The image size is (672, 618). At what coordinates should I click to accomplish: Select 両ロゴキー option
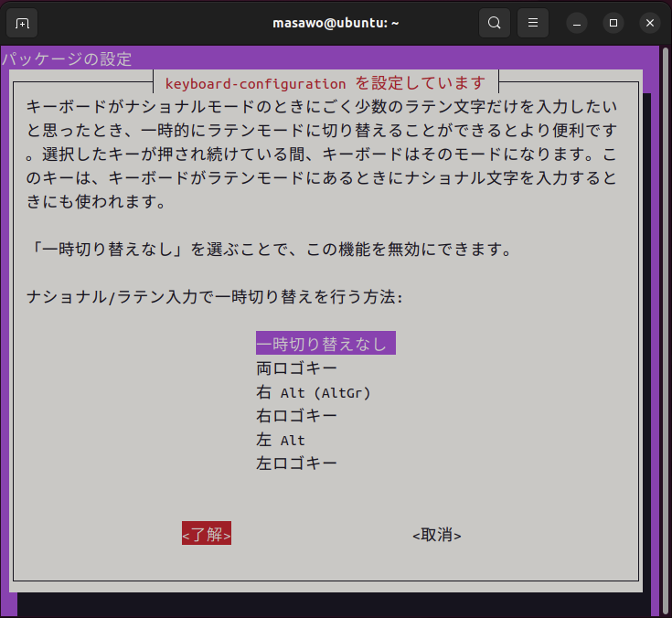296,368
